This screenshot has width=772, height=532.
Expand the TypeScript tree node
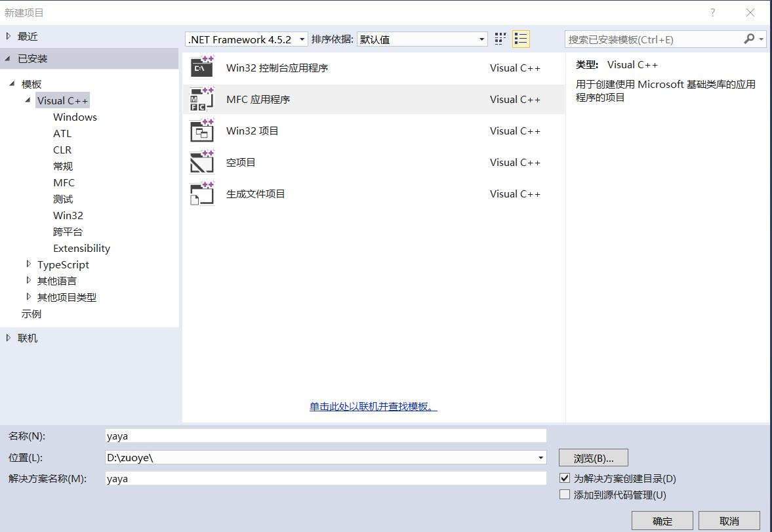pyautogui.click(x=29, y=264)
